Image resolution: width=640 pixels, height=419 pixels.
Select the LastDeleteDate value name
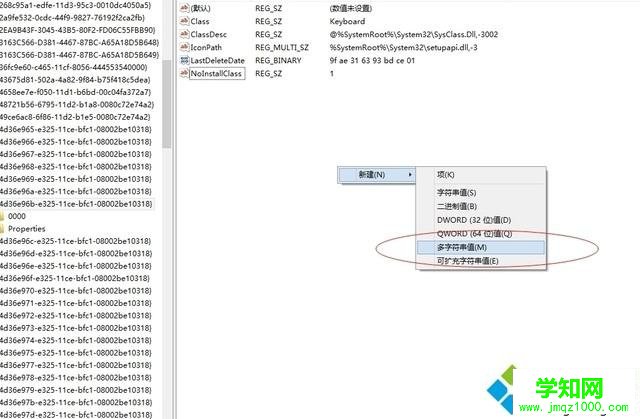(x=218, y=60)
